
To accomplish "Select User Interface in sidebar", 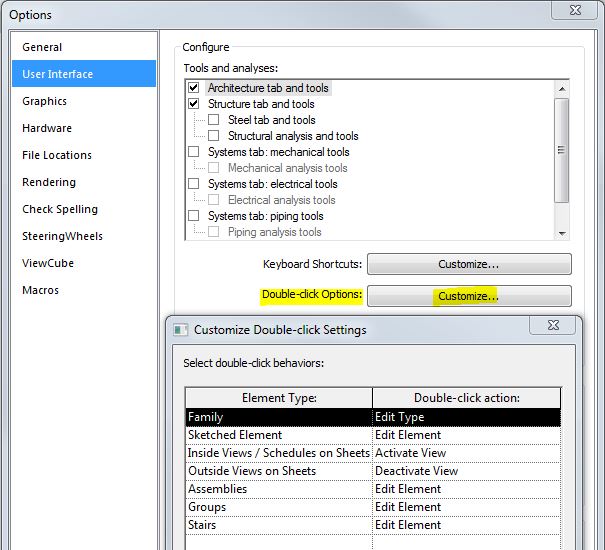I will coord(84,74).
